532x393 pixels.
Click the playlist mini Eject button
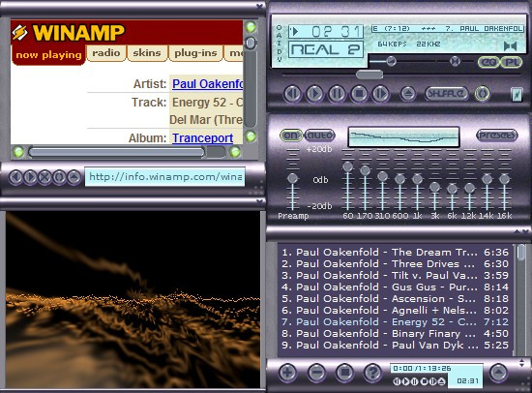click(x=441, y=381)
